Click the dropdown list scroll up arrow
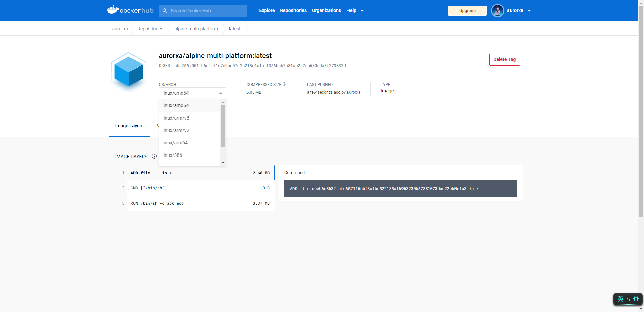The image size is (644, 312). pyautogui.click(x=223, y=102)
